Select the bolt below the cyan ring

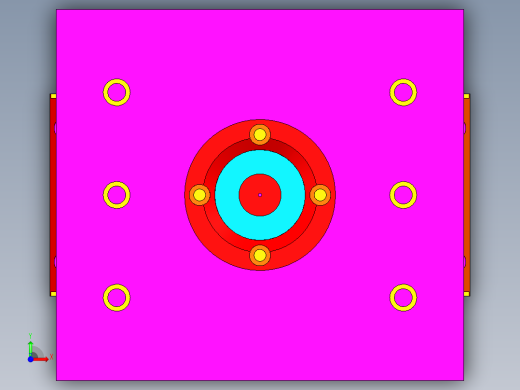(x=260, y=255)
